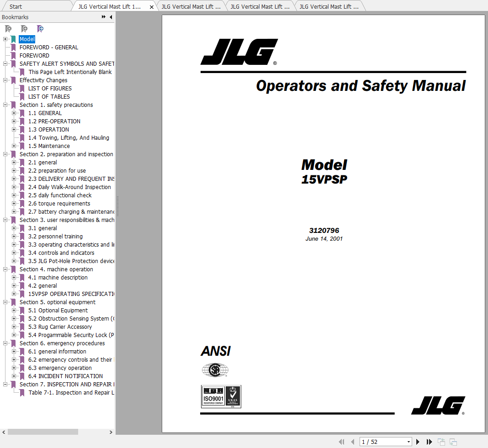Open the 3.5 JLG Pot-Hole Protection bookmark
The image size is (488, 448).
(x=71, y=261)
